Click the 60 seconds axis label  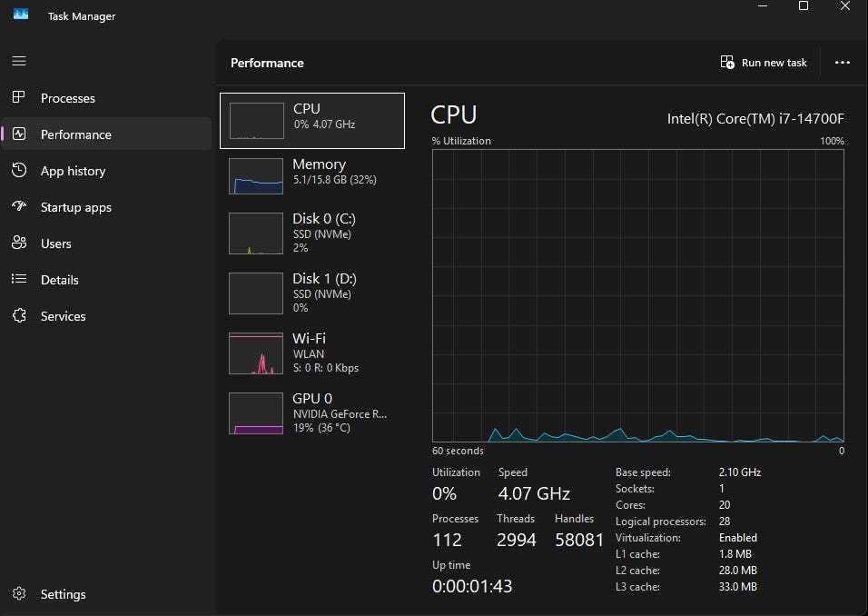[x=458, y=451]
